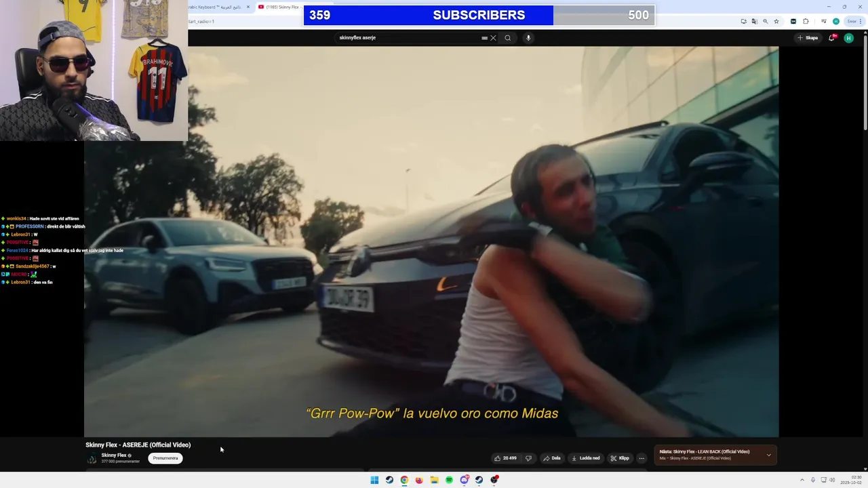Click the YouTube search magnifier button
Viewport: 868px width, 488px height.
(x=507, y=38)
